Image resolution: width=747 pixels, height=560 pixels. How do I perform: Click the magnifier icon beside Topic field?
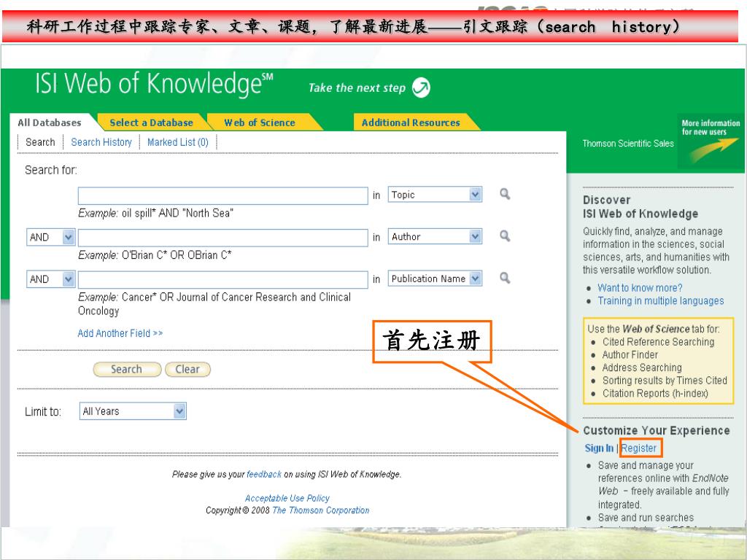[x=505, y=194]
